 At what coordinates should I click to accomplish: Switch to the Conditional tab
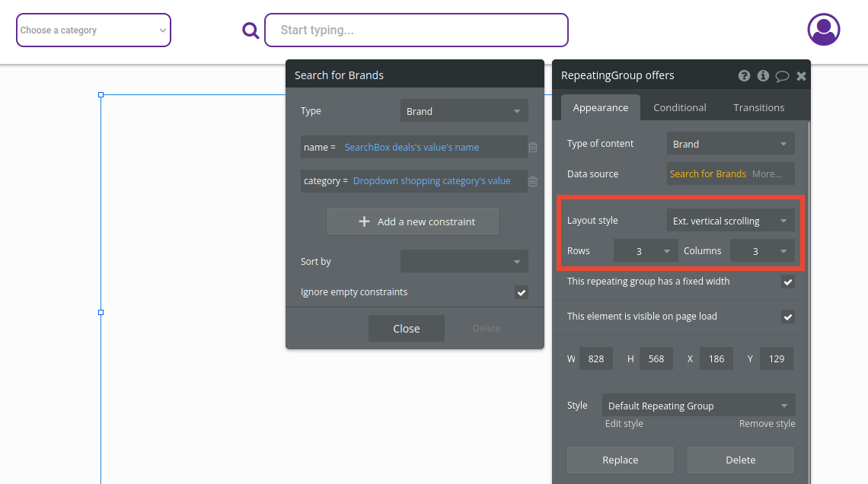click(679, 107)
